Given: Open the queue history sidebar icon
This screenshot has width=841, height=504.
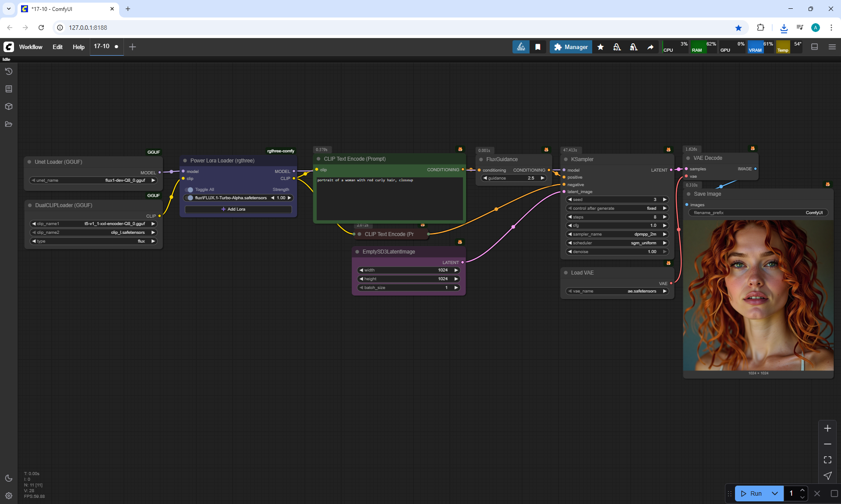Looking at the screenshot, I should 8,71.
